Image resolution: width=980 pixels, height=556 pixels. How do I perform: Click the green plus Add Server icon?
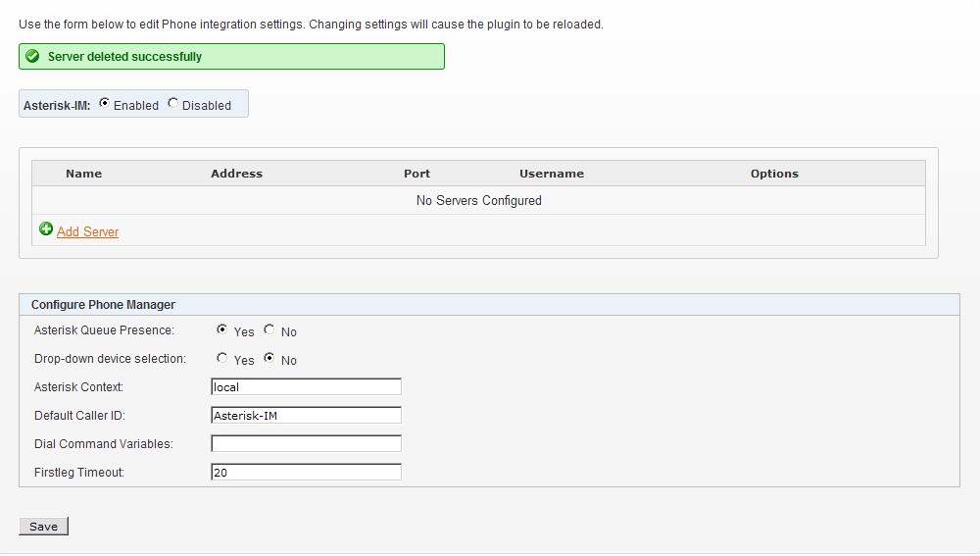46,229
